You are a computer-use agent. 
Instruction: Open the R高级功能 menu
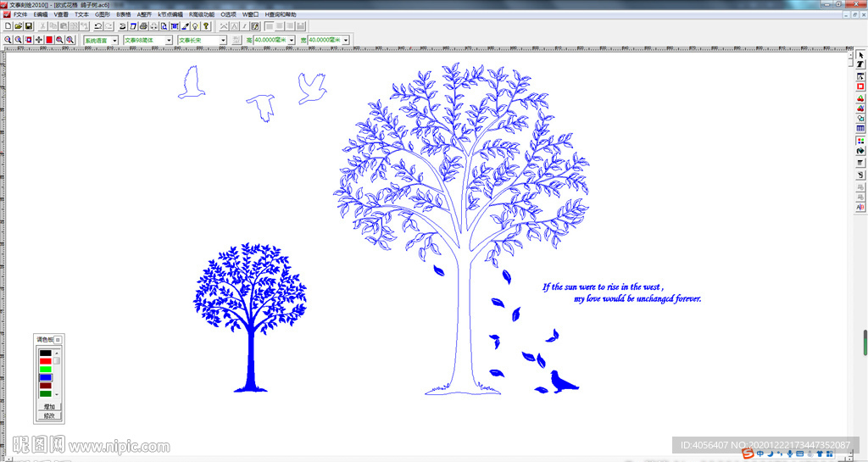[203, 14]
